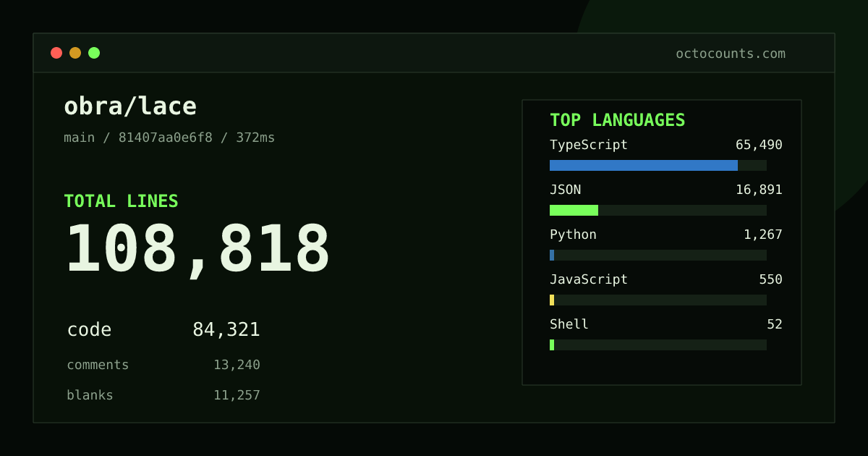Click the blanks row label
The height and width of the screenshot is (456, 868).
[90, 395]
